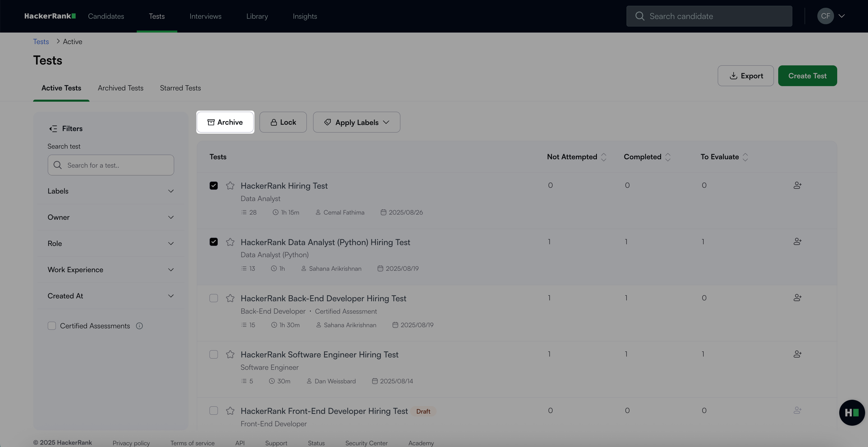Switch to Archived Tests tab
This screenshot has width=868, height=447.
pos(120,88)
